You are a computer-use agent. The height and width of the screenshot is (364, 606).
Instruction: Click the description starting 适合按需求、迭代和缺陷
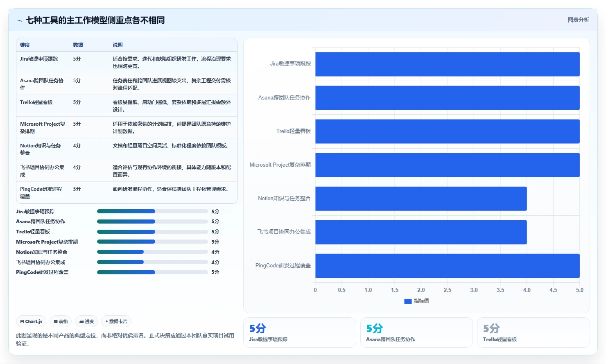pos(172,62)
